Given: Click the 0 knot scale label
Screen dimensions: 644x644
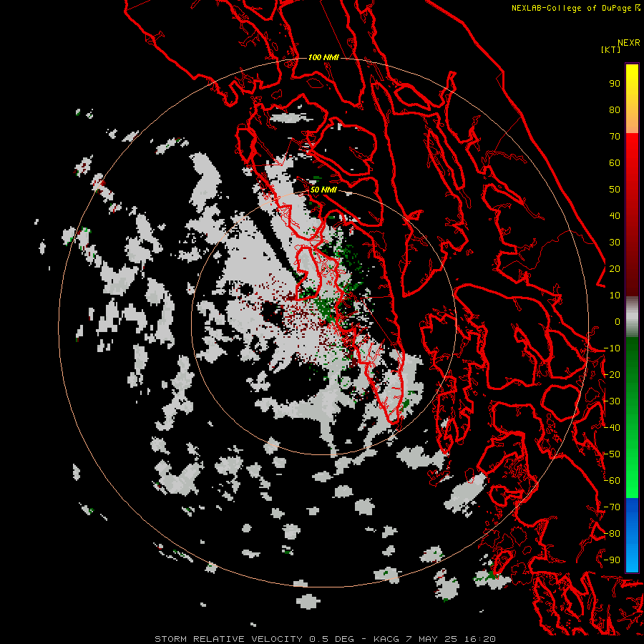Looking at the screenshot, I should click(618, 321).
